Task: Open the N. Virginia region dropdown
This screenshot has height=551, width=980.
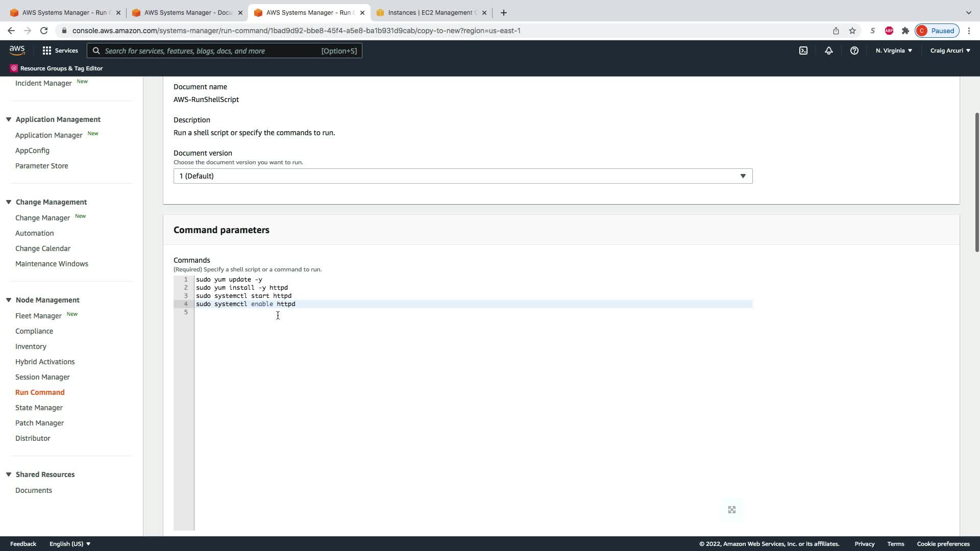Action: click(x=894, y=51)
